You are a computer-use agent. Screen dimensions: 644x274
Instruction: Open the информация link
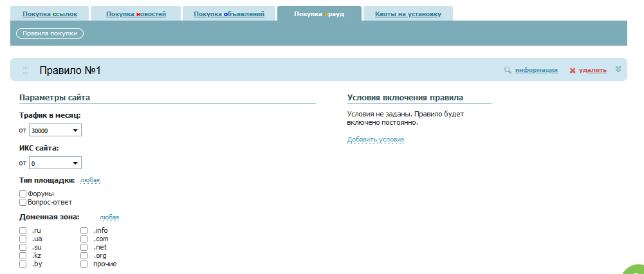pos(536,70)
